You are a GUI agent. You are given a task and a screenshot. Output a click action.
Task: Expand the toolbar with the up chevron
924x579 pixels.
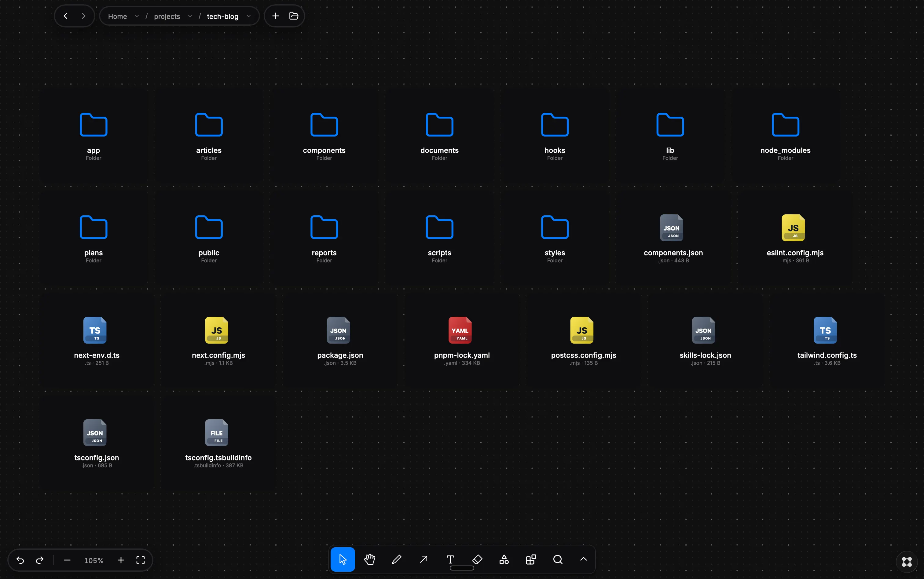(583, 559)
